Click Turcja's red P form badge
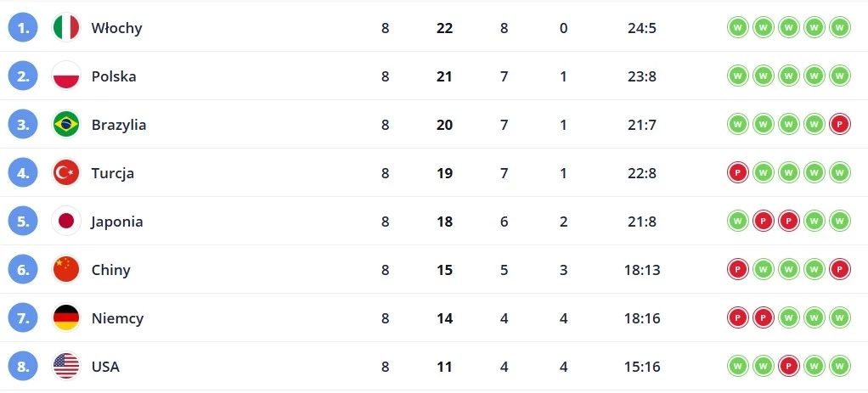Screen dimensions: 868x393 (x=738, y=172)
